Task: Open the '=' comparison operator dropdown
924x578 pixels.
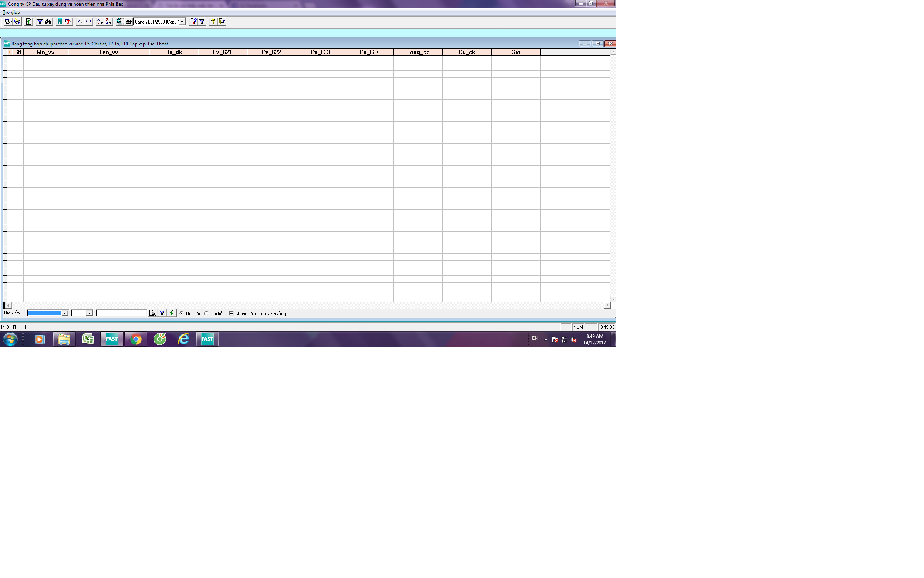Action: [89, 313]
